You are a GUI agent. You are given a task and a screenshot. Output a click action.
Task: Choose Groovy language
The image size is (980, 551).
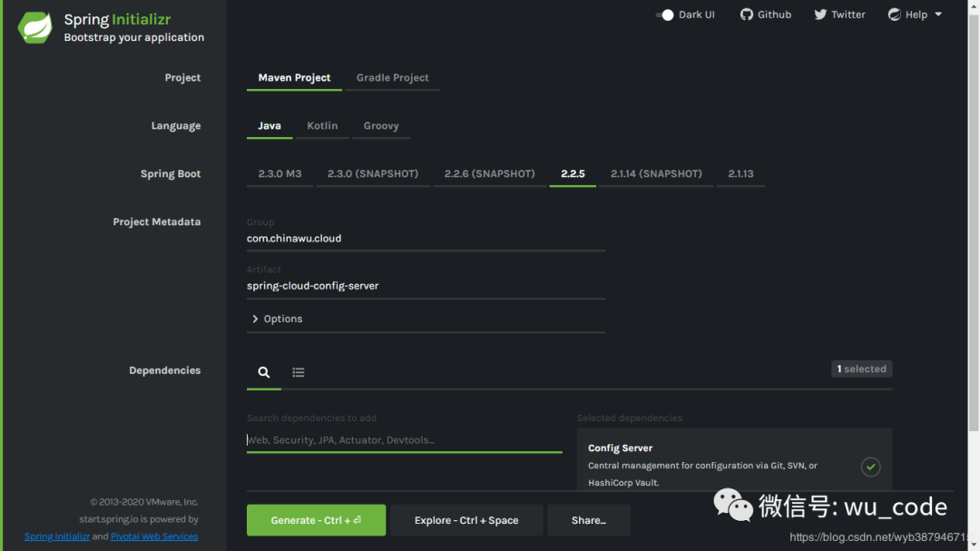[x=381, y=125]
